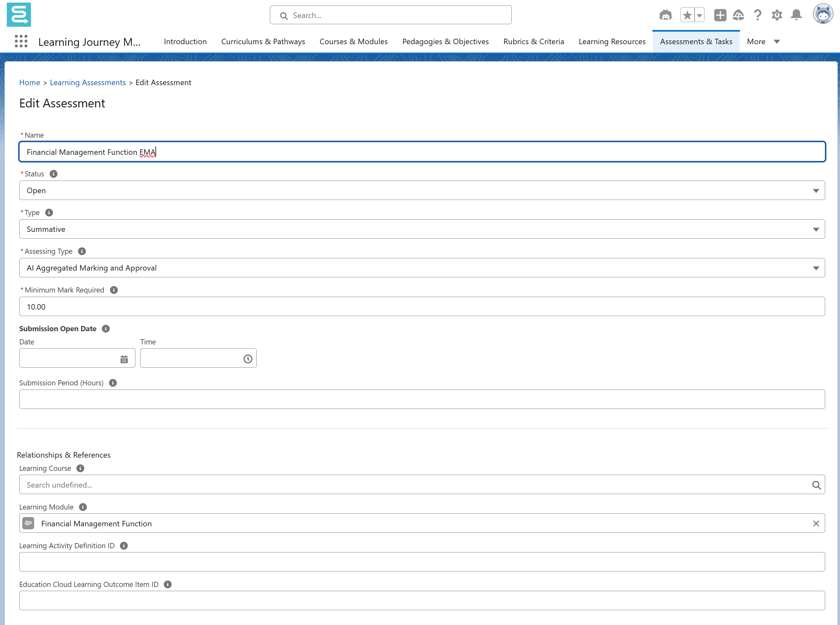Click the Status info tooltip icon
Viewport: 840px width, 625px height.
click(x=54, y=174)
